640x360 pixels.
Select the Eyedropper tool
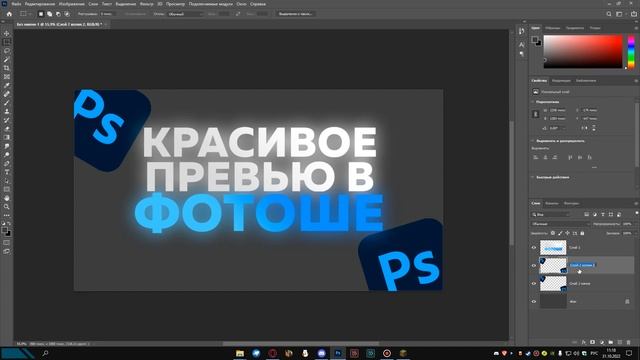(x=7, y=85)
